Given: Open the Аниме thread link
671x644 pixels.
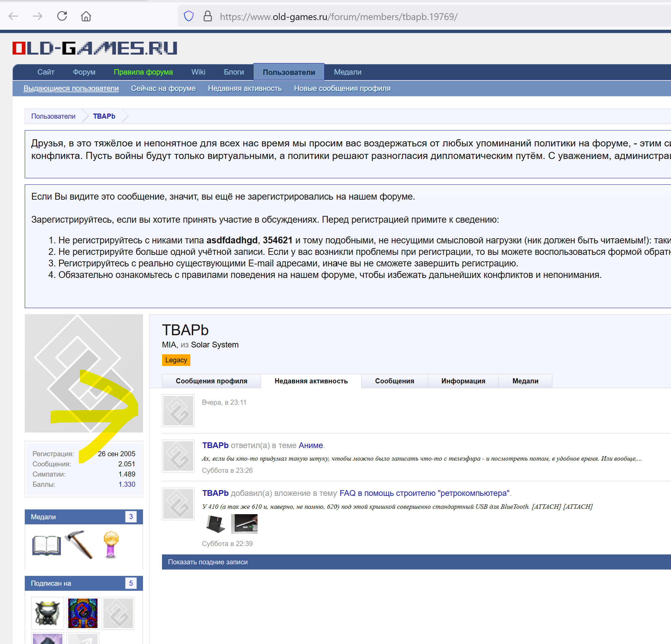Looking at the screenshot, I should (x=310, y=445).
